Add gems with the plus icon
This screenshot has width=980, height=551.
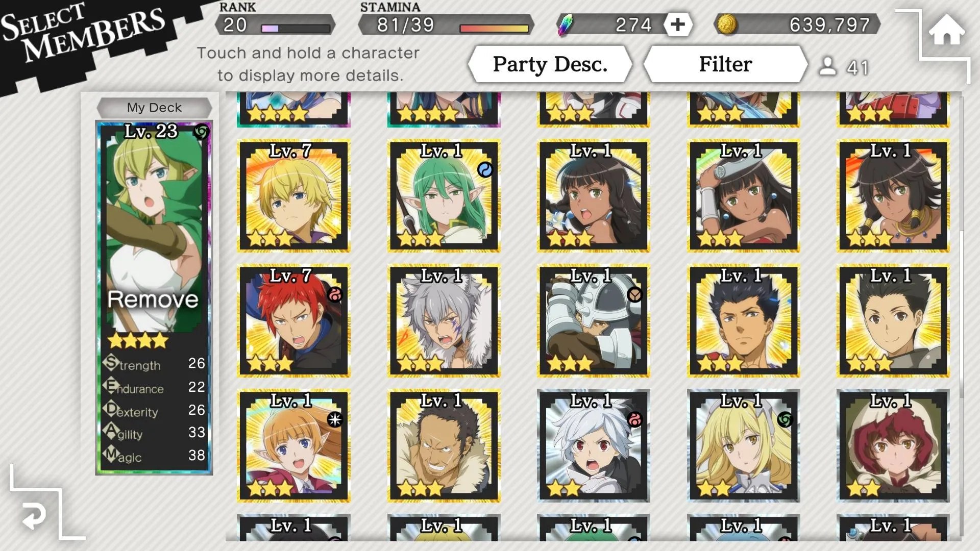tap(678, 24)
